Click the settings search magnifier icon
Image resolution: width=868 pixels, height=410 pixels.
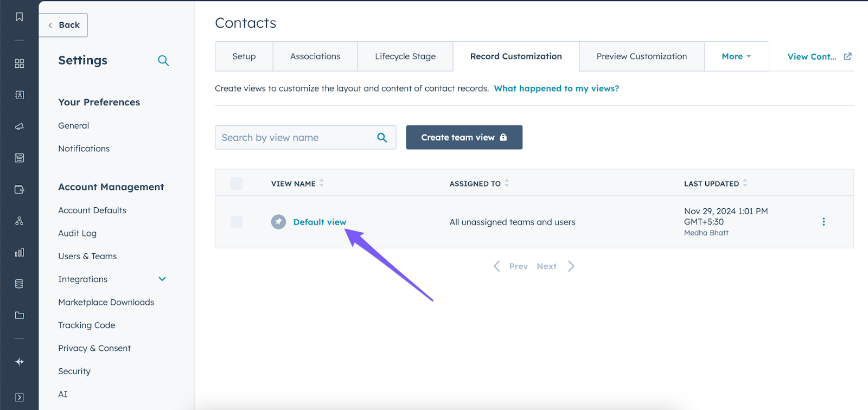click(163, 61)
